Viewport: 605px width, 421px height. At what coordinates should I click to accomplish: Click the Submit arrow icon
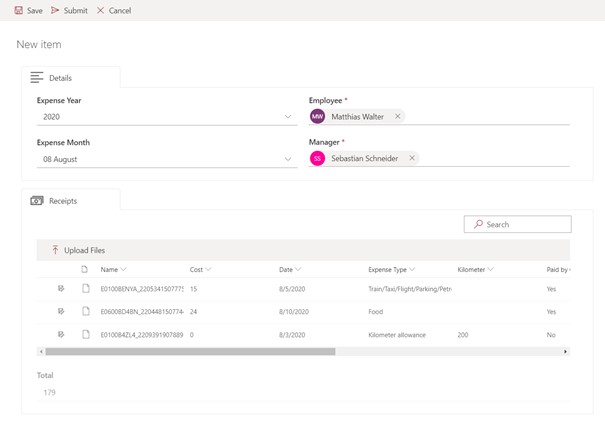[x=55, y=10]
